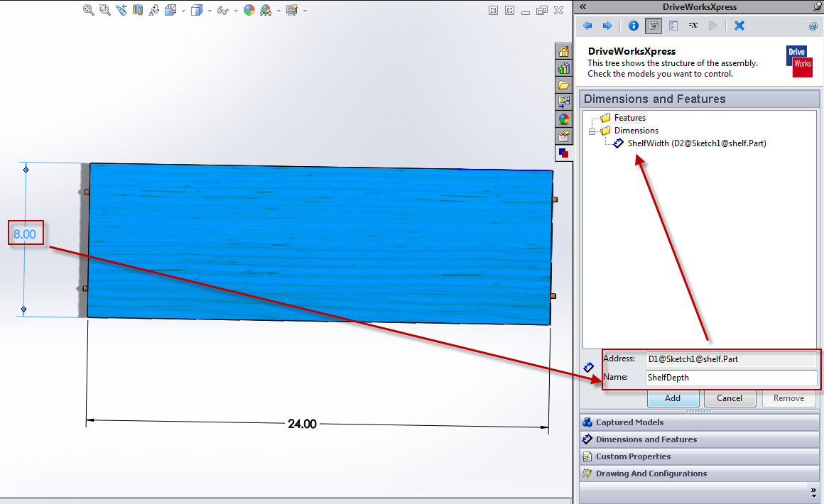Expand the Captured Models section
The image size is (824, 504).
(700, 422)
